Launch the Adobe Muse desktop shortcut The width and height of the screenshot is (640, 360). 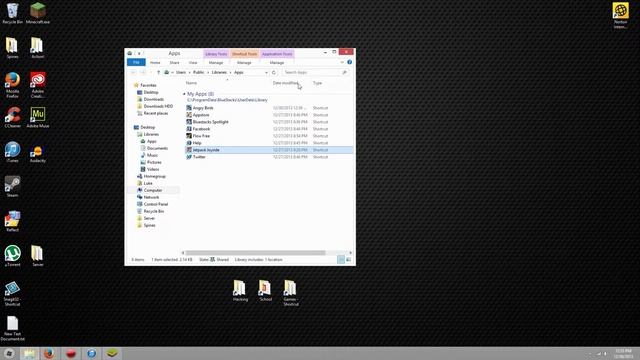(38, 117)
